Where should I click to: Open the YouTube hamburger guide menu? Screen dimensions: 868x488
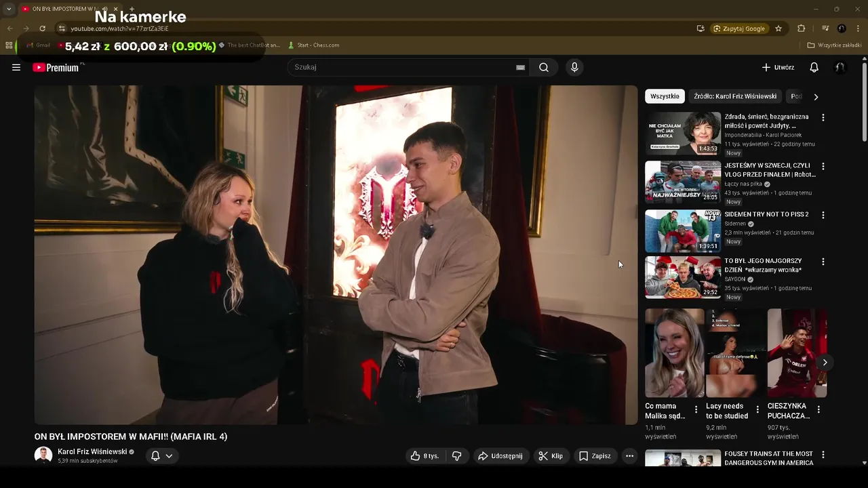pos(16,67)
